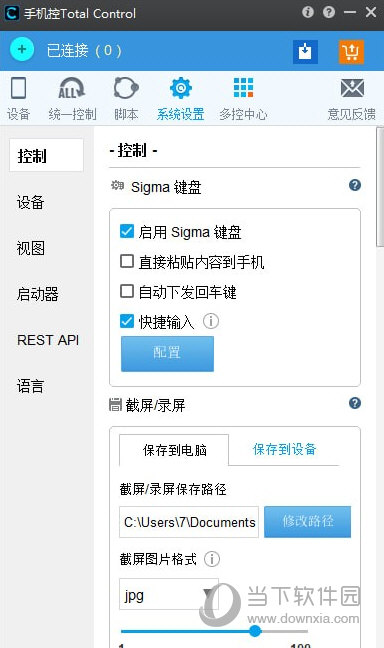Open the 脚本 script icon

coord(126,88)
